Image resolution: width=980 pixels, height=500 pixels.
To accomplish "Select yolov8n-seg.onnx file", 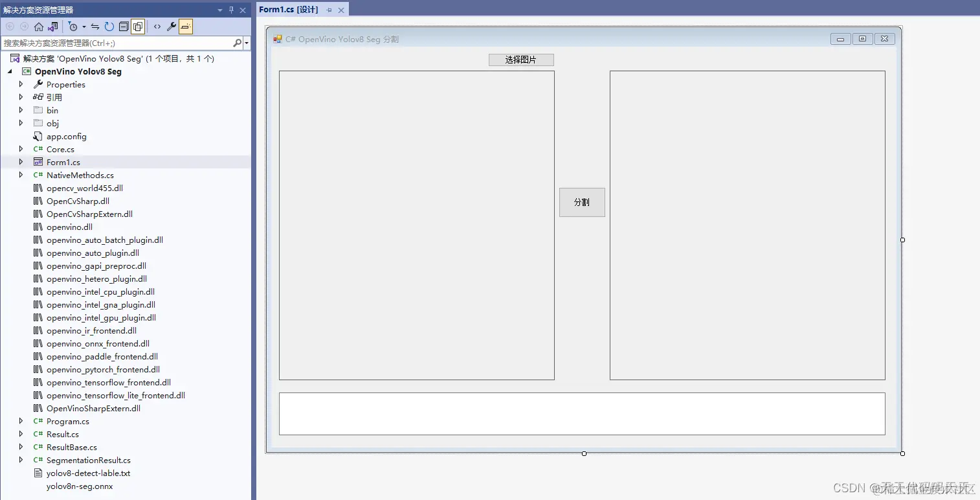I will [x=80, y=486].
